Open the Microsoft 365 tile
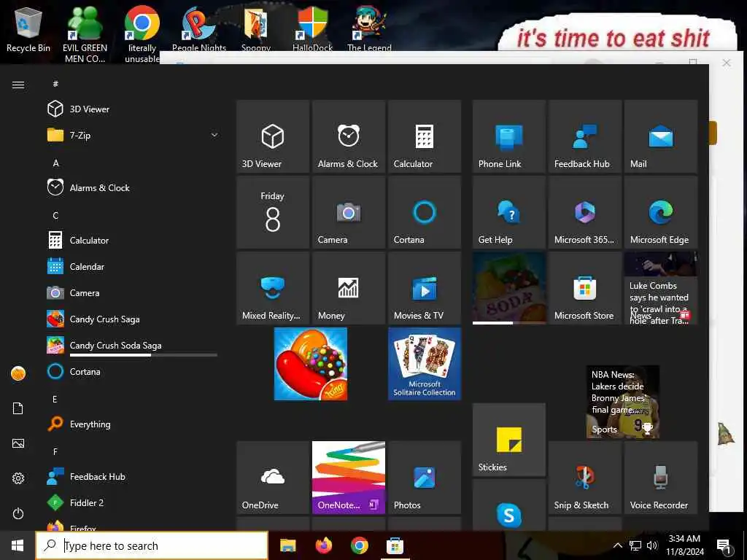The image size is (747, 560). 584,212
